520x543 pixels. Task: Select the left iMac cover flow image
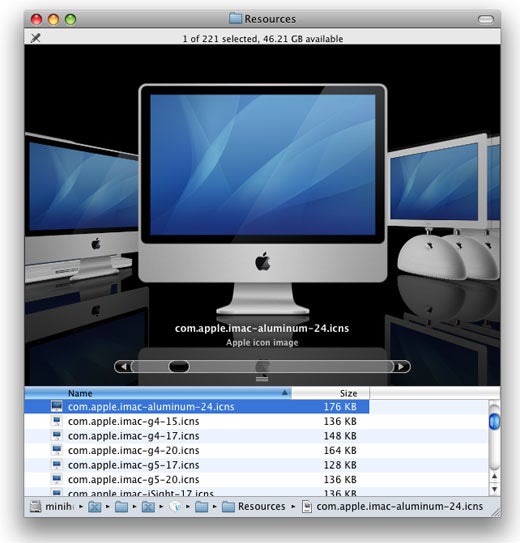pos(81,206)
